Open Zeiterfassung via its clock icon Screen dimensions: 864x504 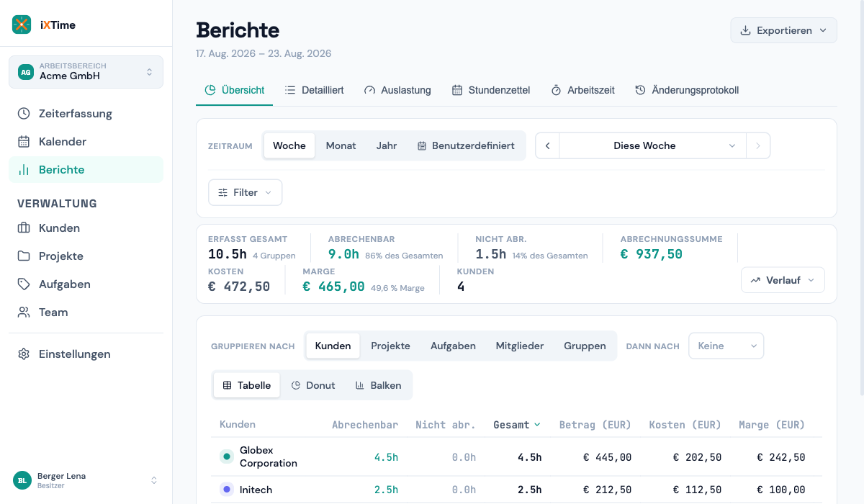pos(24,113)
